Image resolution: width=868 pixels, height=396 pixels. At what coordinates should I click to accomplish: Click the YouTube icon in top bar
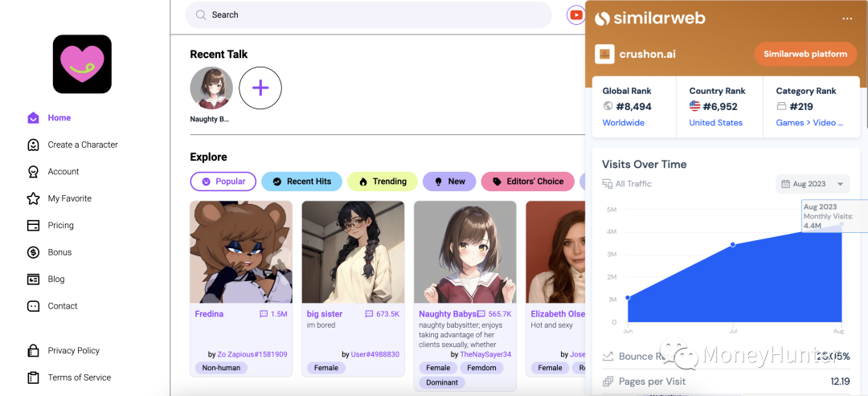(x=576, y=15)
